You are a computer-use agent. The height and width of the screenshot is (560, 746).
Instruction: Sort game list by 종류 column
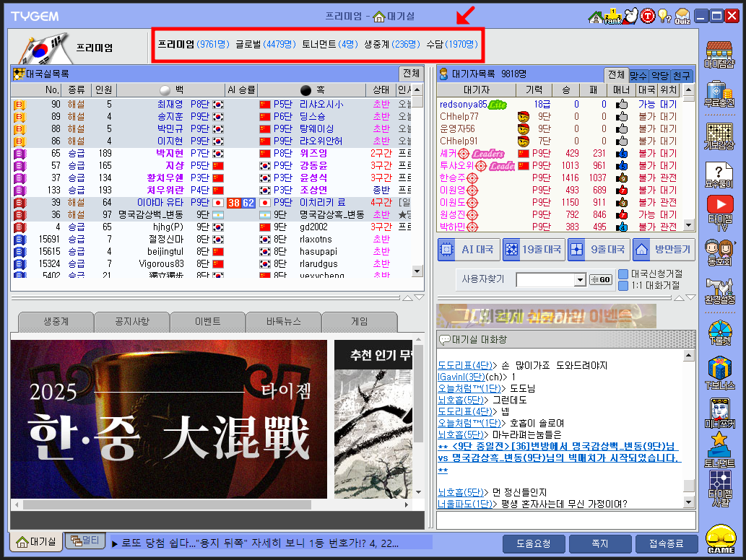[x=76, y=90]
